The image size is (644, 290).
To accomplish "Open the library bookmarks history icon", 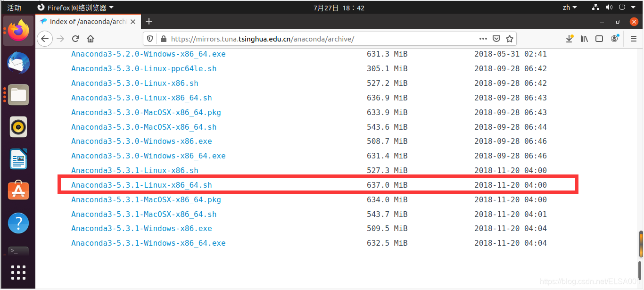I will (584, 39).
